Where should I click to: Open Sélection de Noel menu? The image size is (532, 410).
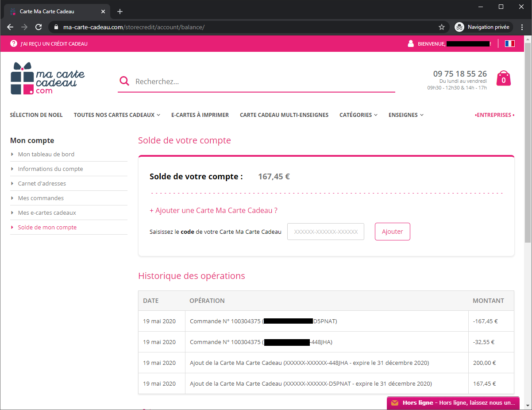coord(36,115)
